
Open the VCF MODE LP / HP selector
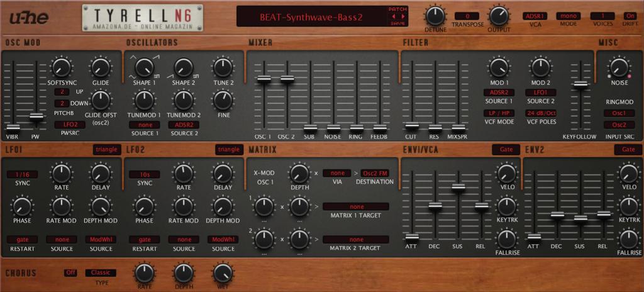pos(499,113)
